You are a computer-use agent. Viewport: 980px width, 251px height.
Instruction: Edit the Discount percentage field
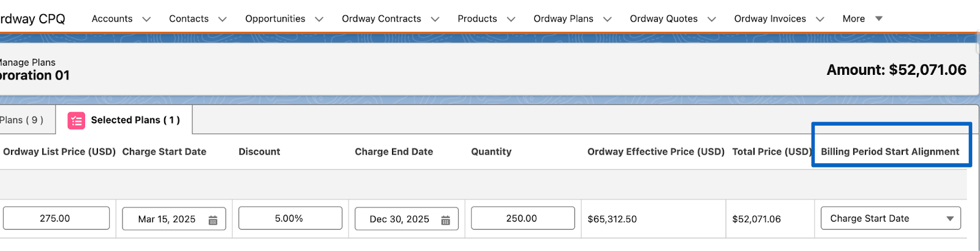pyautogui.click(x=290, y=218)
